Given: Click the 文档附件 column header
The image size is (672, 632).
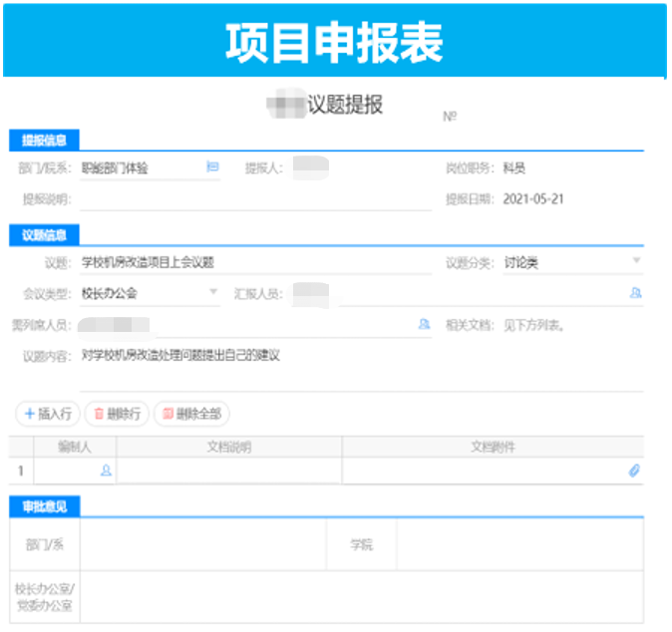Looking at the screenshot, I should 493,447.
